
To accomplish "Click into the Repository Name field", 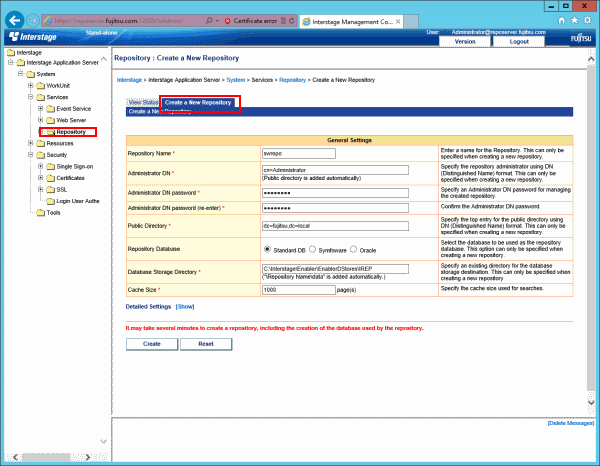I will pos(299,153).
